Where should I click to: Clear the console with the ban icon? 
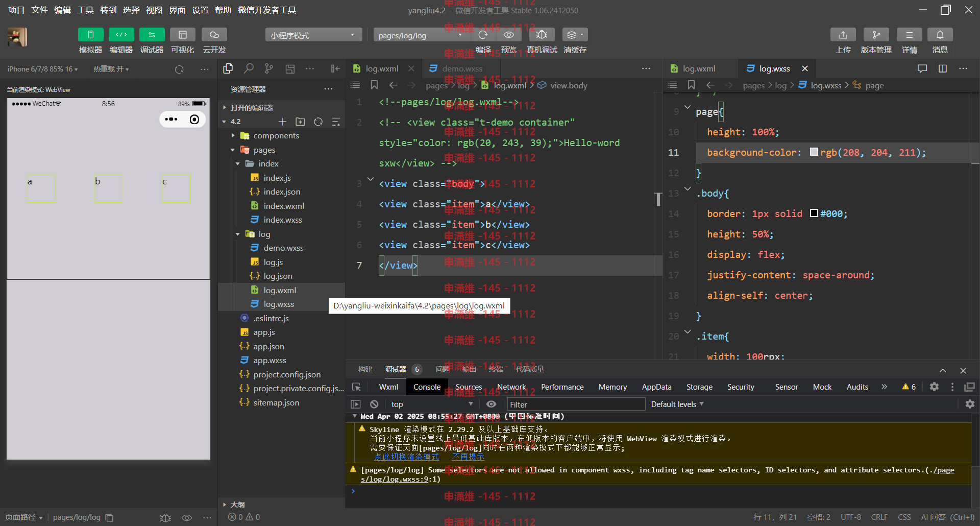coord(374,404)
